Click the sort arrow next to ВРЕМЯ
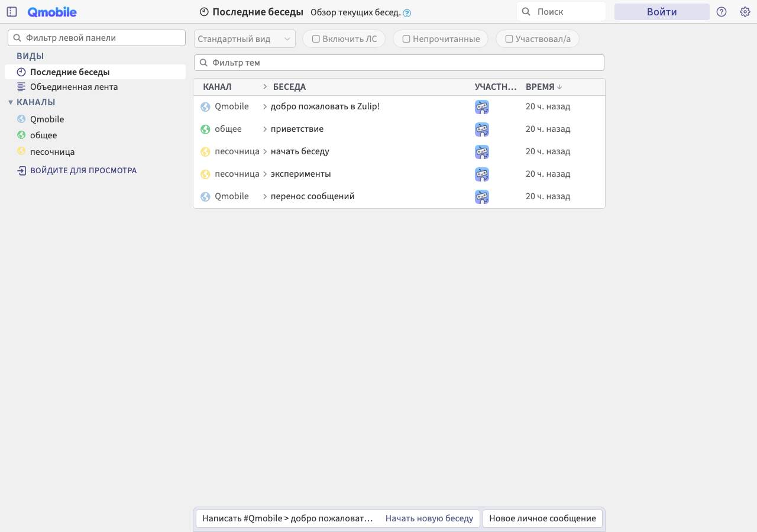757x532 pixels. click(x=559, y=87)
